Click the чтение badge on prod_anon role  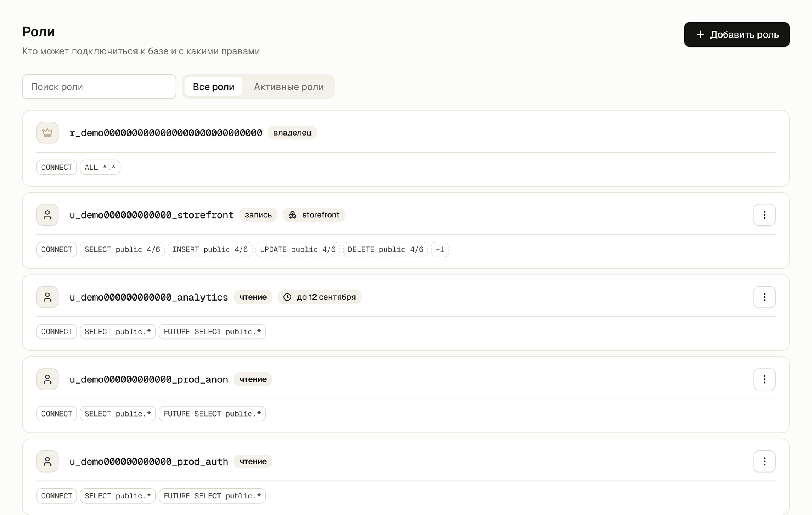pyautogui.click(x=253, y=379)
